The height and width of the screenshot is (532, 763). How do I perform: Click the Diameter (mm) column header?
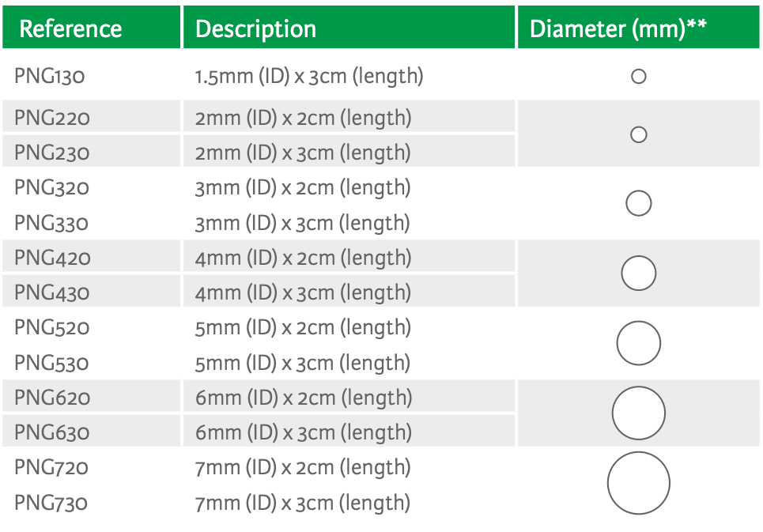(x=618, y=29)
